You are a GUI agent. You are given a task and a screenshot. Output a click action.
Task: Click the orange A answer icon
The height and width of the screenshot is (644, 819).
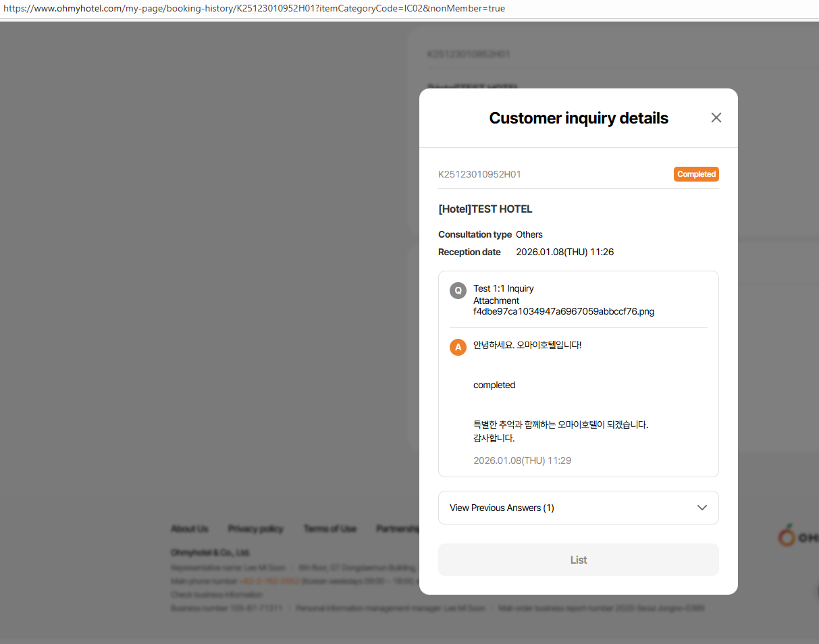pos(458,347)
